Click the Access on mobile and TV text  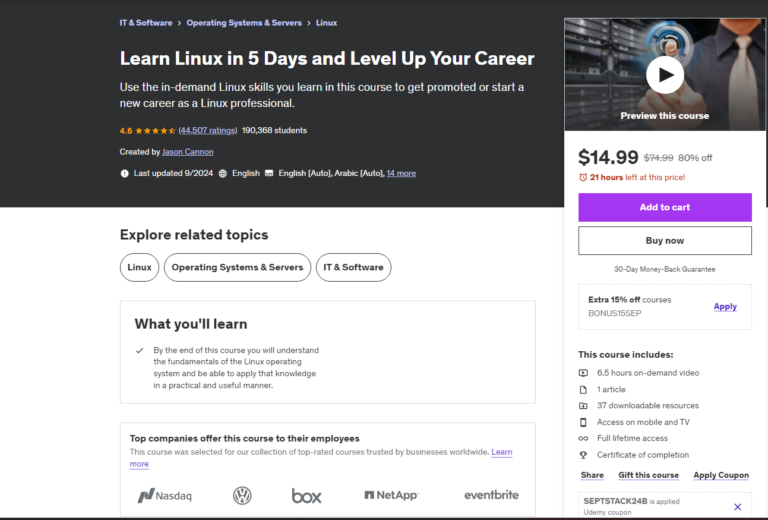[x=643, y=422]
